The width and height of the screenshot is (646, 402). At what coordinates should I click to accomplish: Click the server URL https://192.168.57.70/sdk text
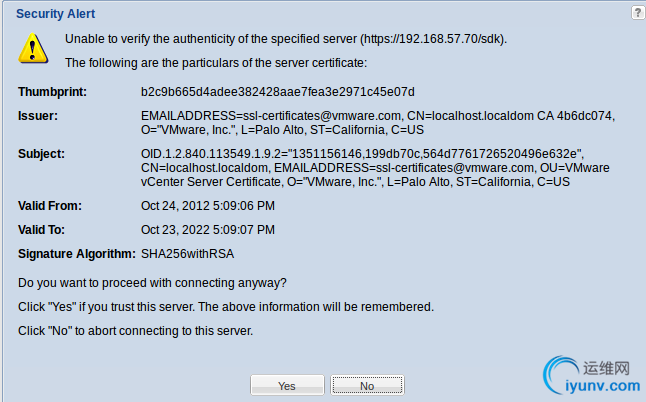pyautogui.click(x=433, y=39)
